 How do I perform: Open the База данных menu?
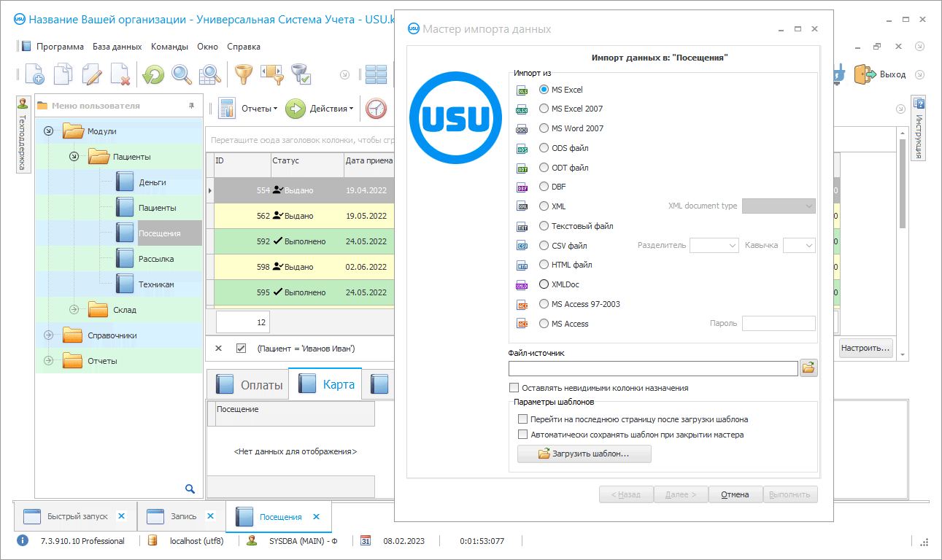pos(117,47)
